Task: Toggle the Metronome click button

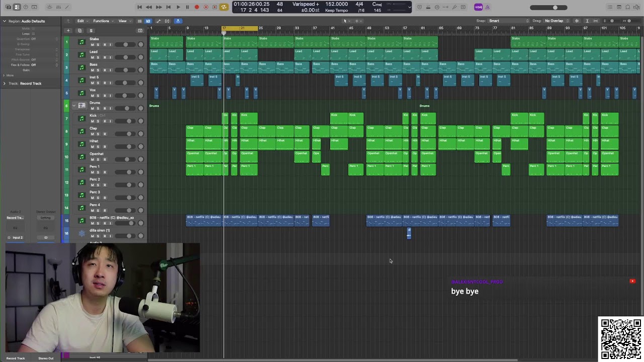Action: click(488, 7)
